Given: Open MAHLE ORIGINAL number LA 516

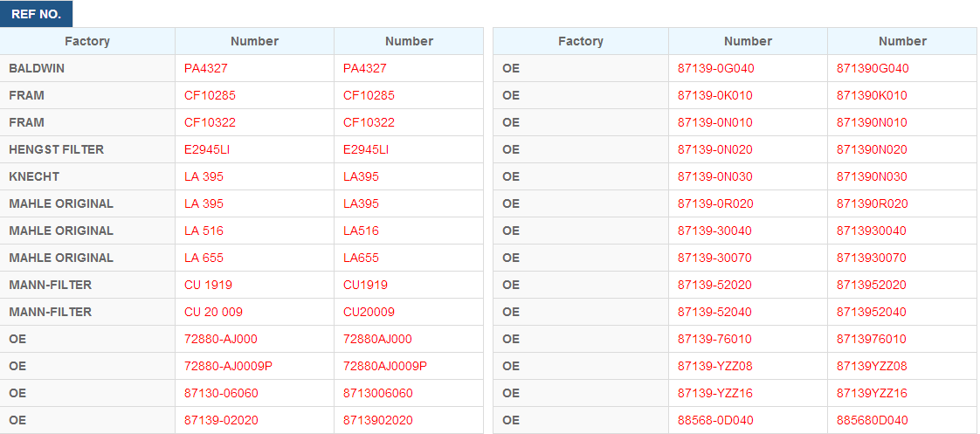Looking at the screenshot, I should [204, 231].
